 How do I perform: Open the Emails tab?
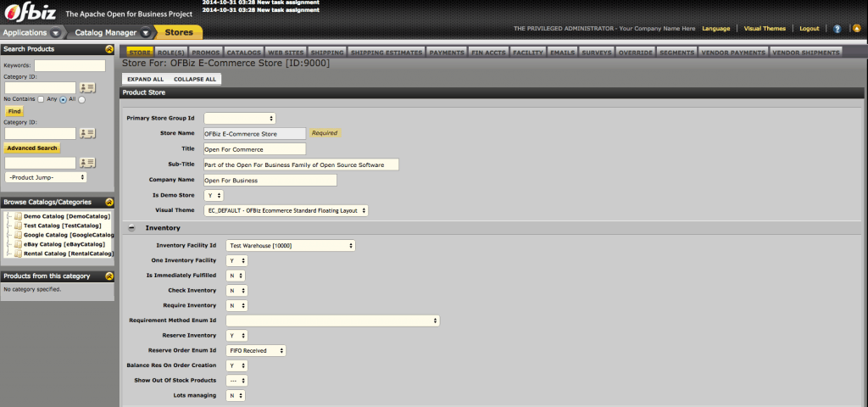564,53
